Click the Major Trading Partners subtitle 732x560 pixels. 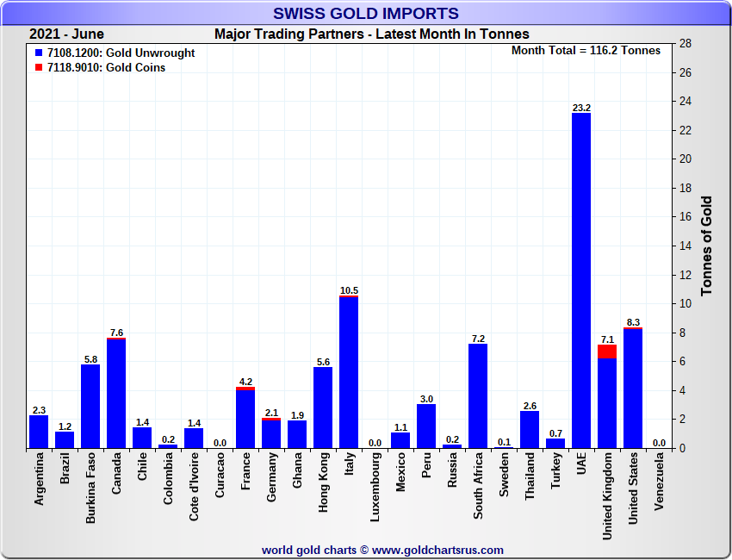(371, 34)
